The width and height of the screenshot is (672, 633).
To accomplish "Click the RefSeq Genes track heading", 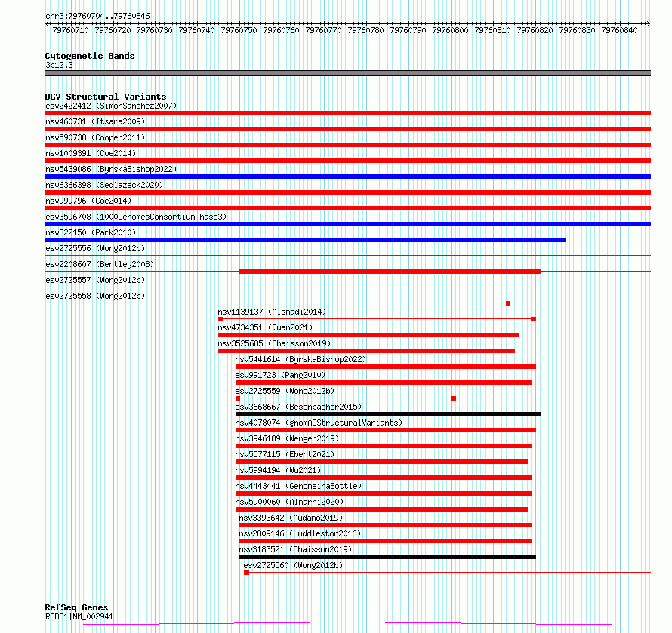I will 76,607.
